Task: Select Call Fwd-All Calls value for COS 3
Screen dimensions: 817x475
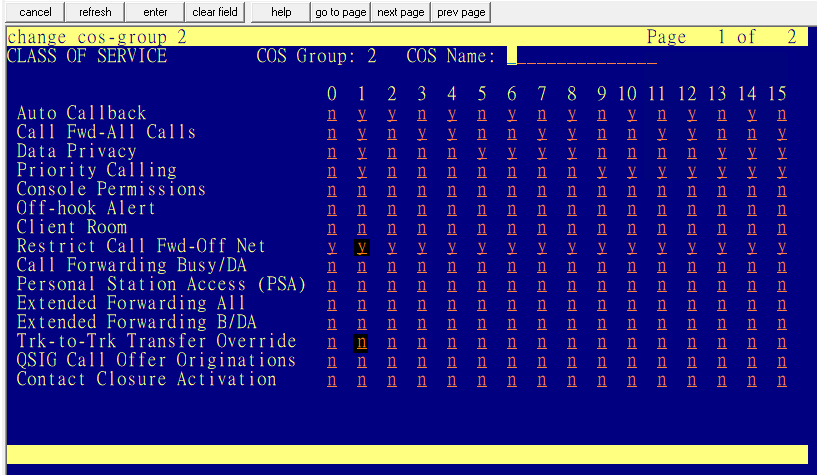Action: coord(422,133)
